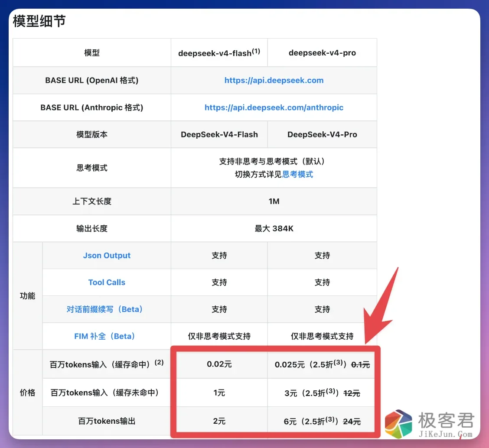Image resolution: width=489 pixels, height=448 pixels.
Task: Click the 0.02元 price cell
Action: (219, 364)
